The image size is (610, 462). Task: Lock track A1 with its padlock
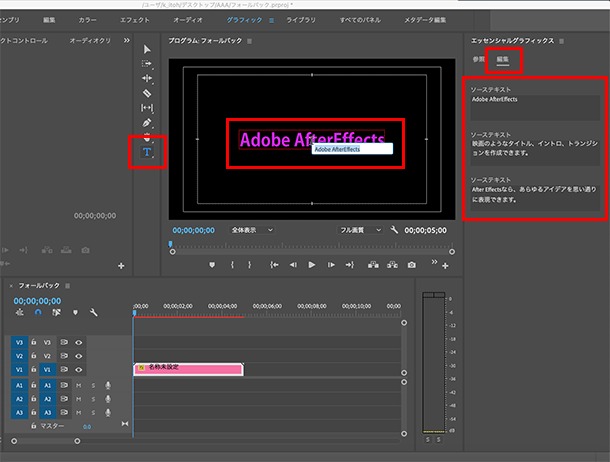34,385
